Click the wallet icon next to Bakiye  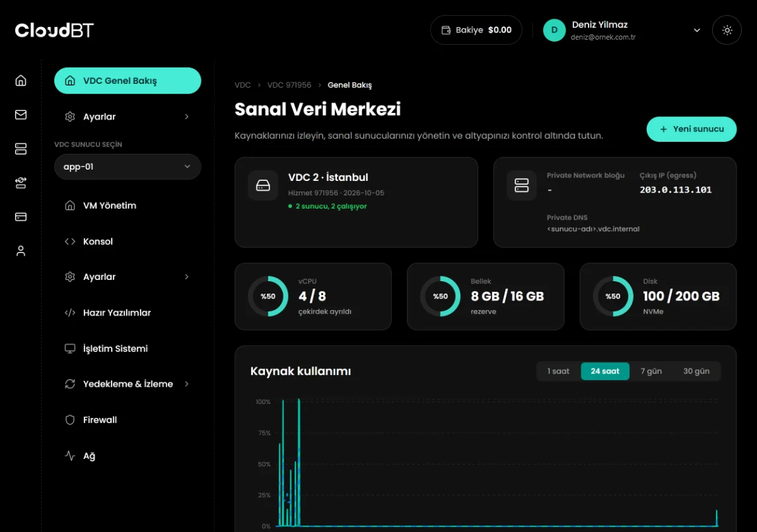446,30
